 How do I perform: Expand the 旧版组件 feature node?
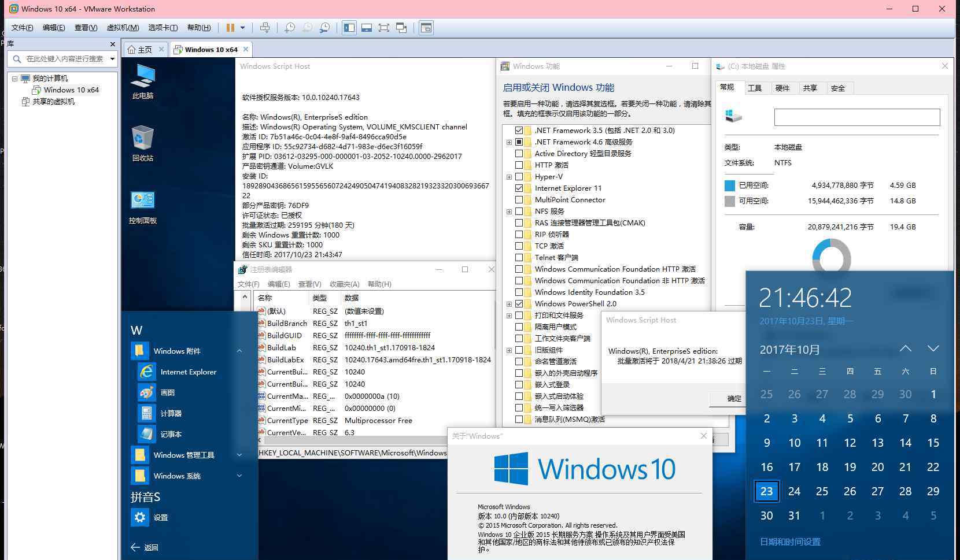coord(509,350)
